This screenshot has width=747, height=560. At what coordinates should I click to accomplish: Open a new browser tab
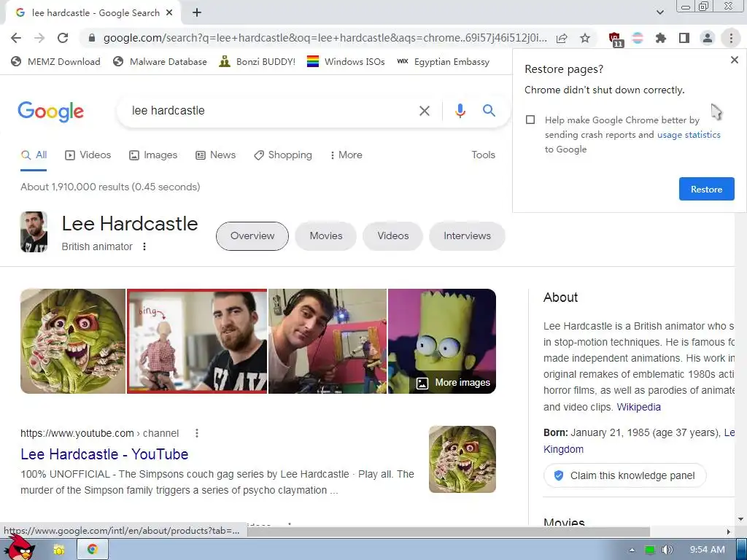click(197, 13)
